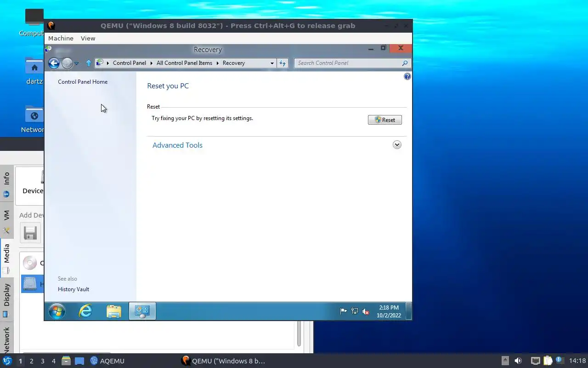Viewport: 588px width, 368px height.
Task: Switch to the Media tab in AQEMU
Action: coord(6,259)
